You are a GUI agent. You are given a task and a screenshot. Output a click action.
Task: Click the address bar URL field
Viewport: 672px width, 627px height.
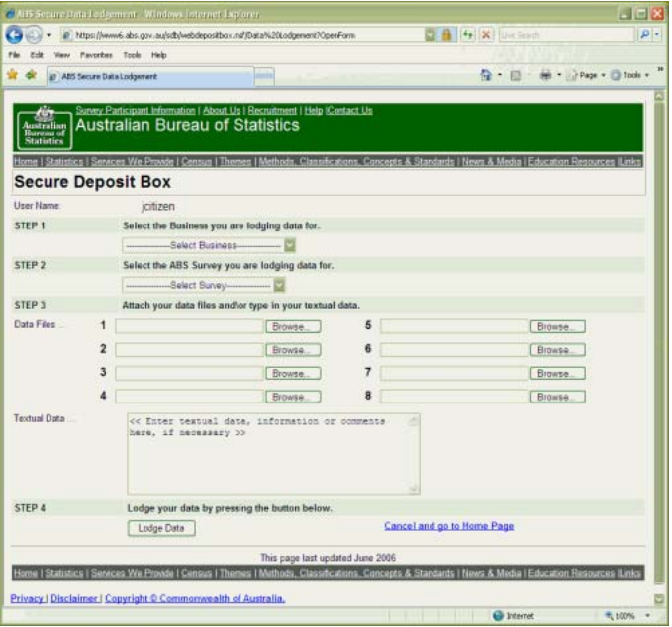click(242, 35)
